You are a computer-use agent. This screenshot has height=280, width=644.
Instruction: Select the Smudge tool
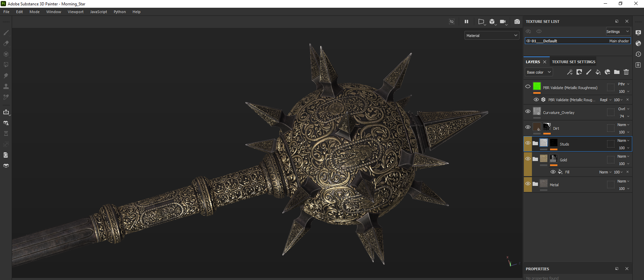point(6,76)
